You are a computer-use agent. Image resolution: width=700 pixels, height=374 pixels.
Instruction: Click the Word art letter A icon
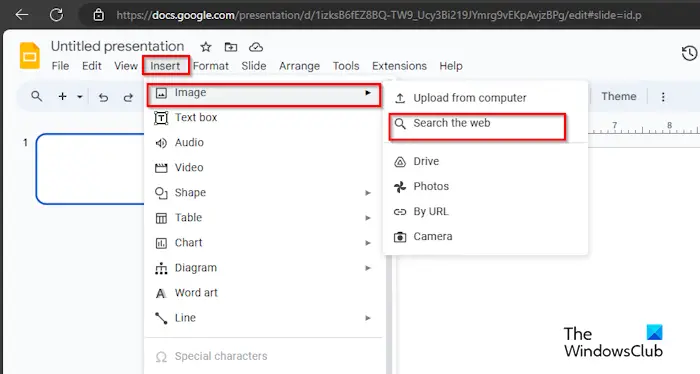(x=161, y=293)
